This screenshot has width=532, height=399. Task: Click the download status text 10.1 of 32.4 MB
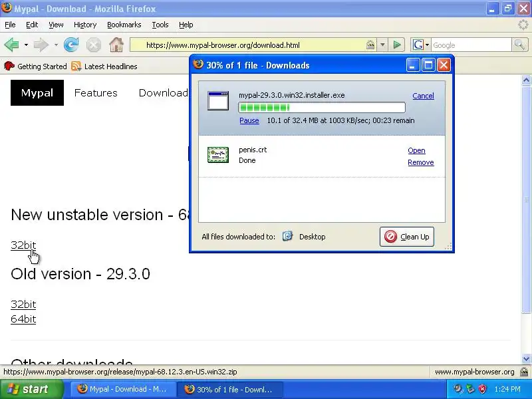(x=340, y=120)
